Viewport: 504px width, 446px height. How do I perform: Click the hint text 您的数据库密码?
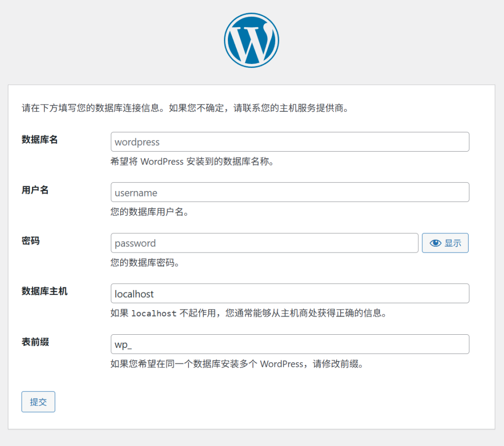(x=145, y=263)
